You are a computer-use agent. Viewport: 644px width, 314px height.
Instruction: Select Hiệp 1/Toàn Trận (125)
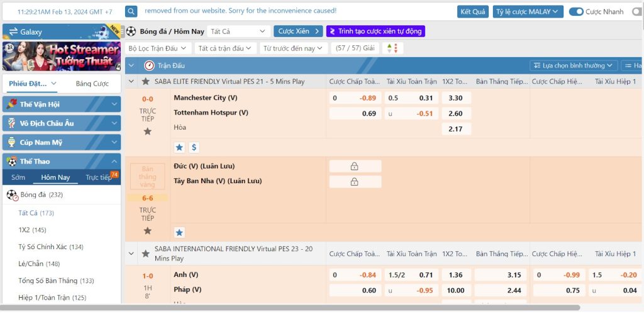click(x=52, y=298)
